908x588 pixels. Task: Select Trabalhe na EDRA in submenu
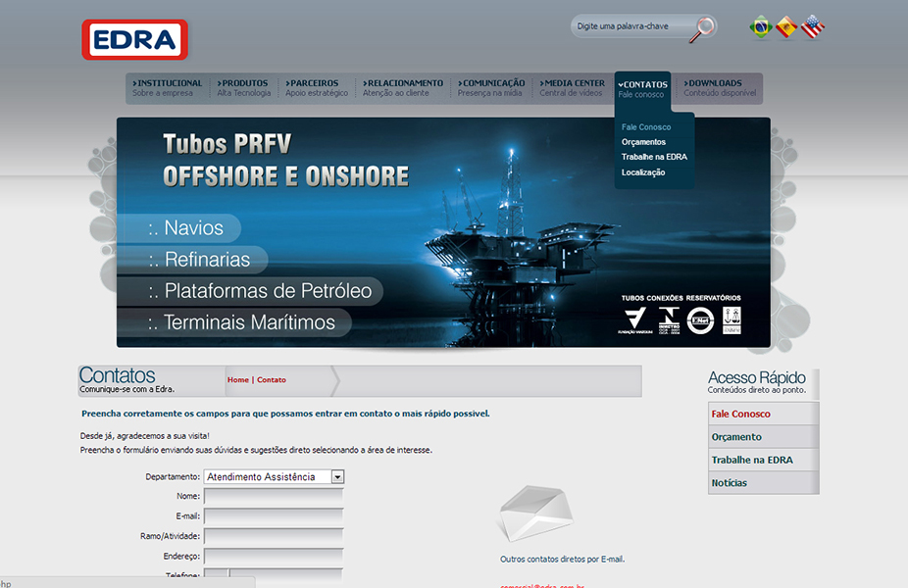coord(654,158)
